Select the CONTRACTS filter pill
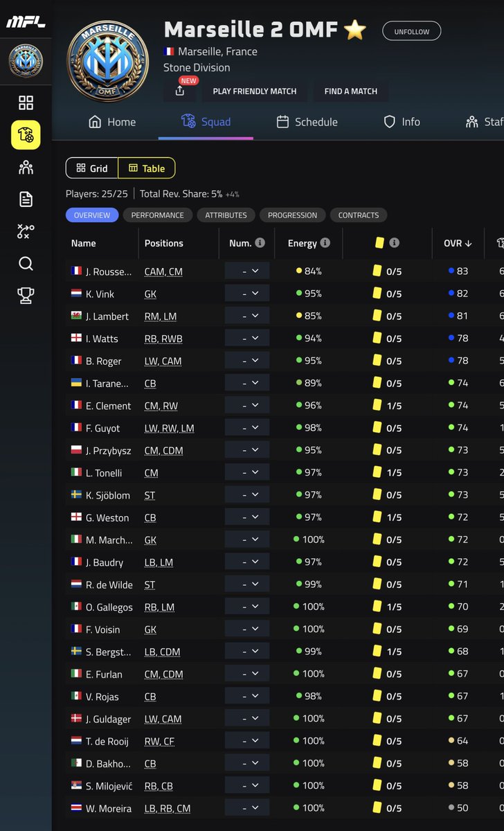The height and width of the screenshot is (831, 504). (x=358, y=215)
